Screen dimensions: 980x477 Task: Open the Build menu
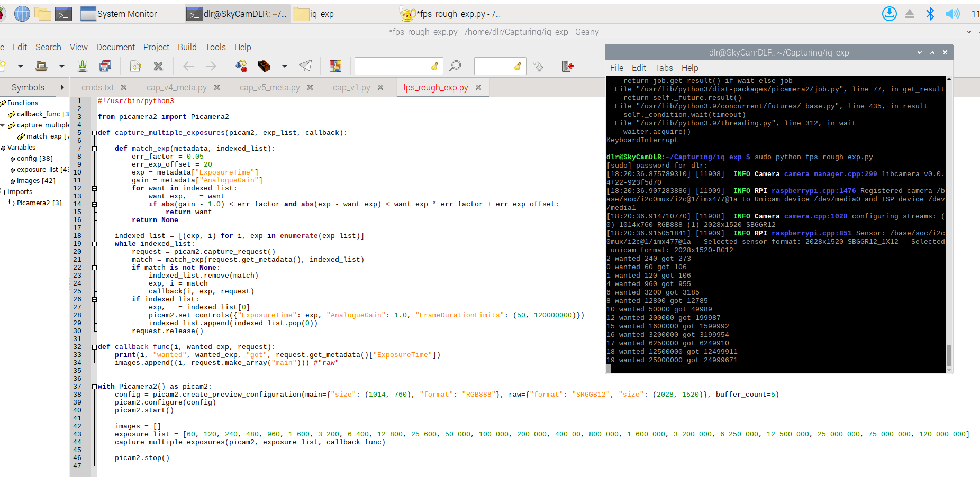[x=187, y=47]
